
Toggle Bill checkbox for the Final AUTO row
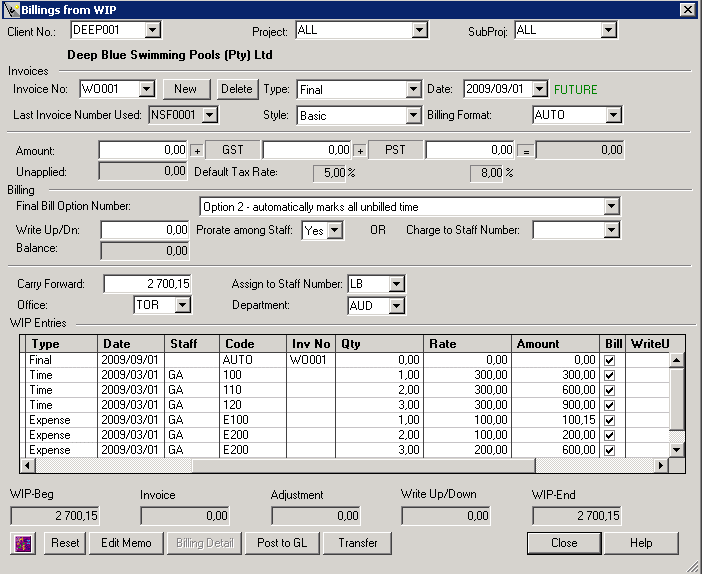pos(610,361)
